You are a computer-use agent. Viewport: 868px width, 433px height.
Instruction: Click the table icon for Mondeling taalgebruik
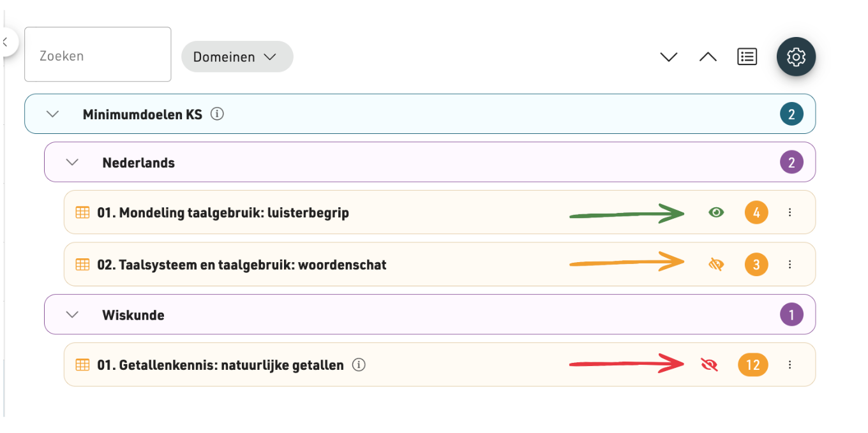(82, 212)
